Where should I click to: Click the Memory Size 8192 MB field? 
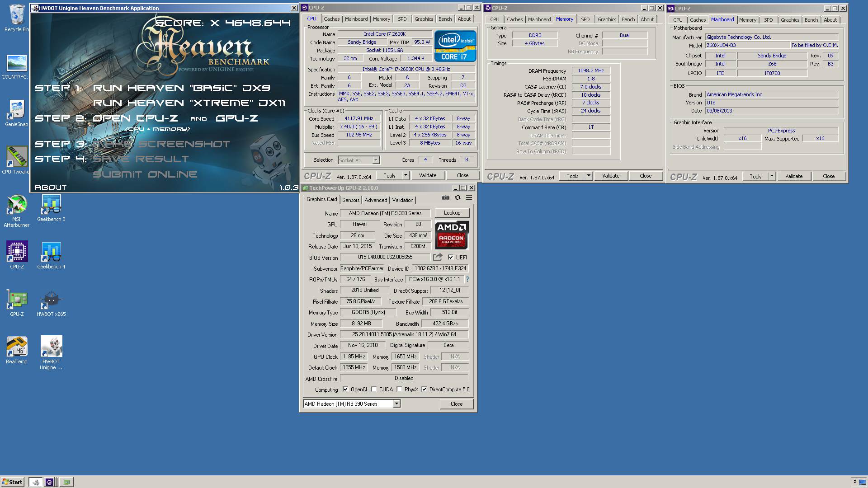(361, 324)
